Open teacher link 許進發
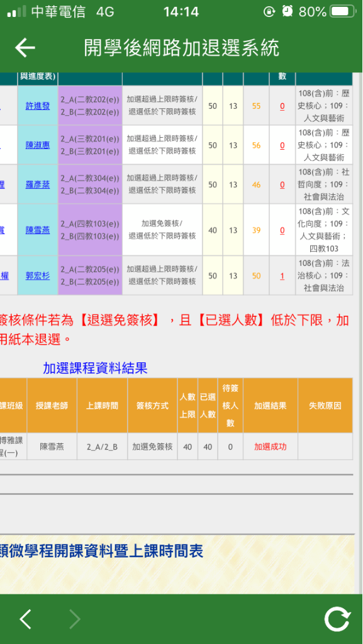The image size is (363, 644). point(38,106)
